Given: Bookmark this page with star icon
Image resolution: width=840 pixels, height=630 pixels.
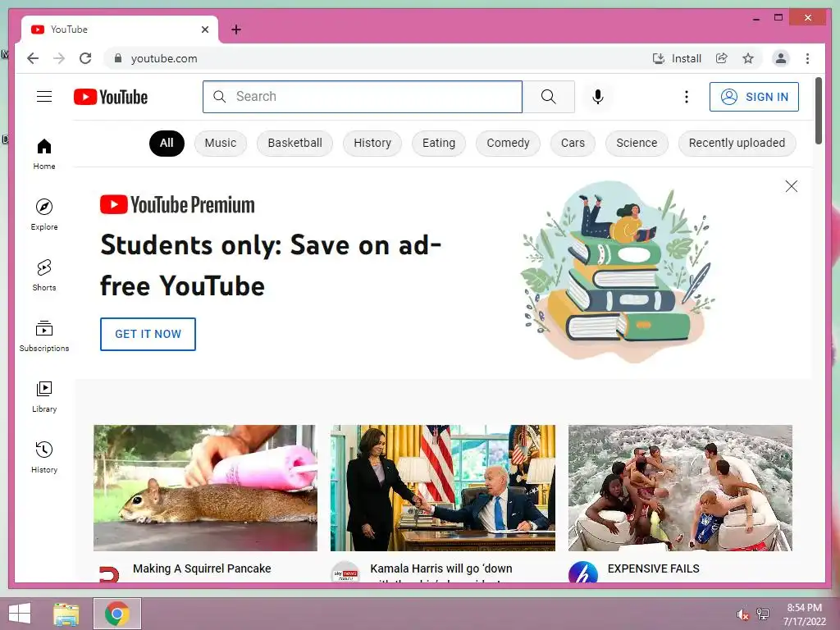Looking at the screenshot, I should click(748, 58).
